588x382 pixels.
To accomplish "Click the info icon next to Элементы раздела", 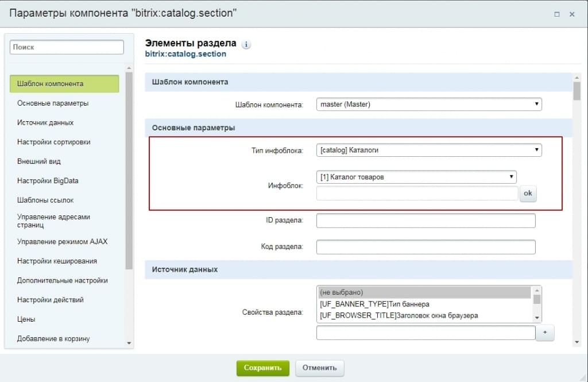I will 247,44.
